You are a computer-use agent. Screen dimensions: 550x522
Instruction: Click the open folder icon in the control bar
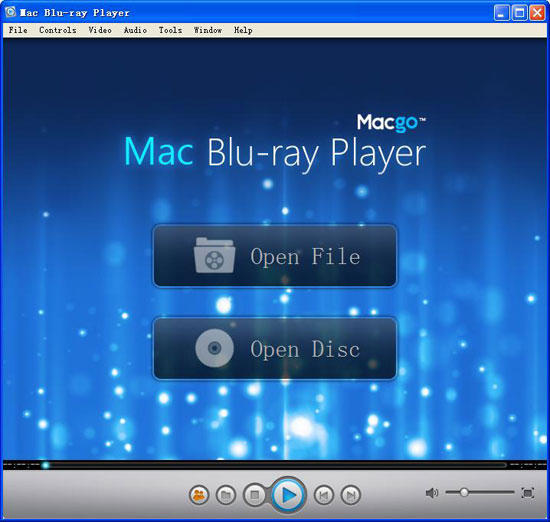[x=226, y=495]
